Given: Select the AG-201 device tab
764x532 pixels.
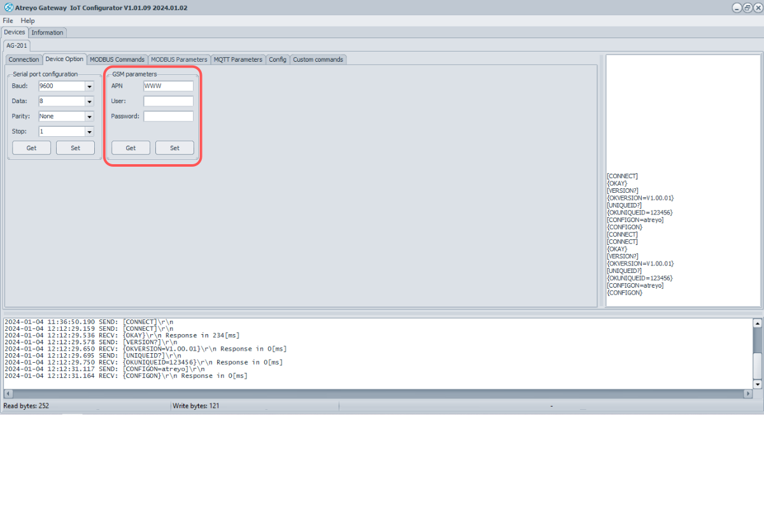Looking at the screenshot, I should [x=17, y=46].
